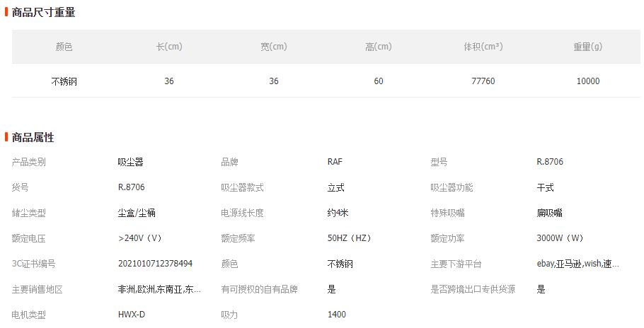Click the 商品属性 section heading
The image size is (644, 328).
33,137
